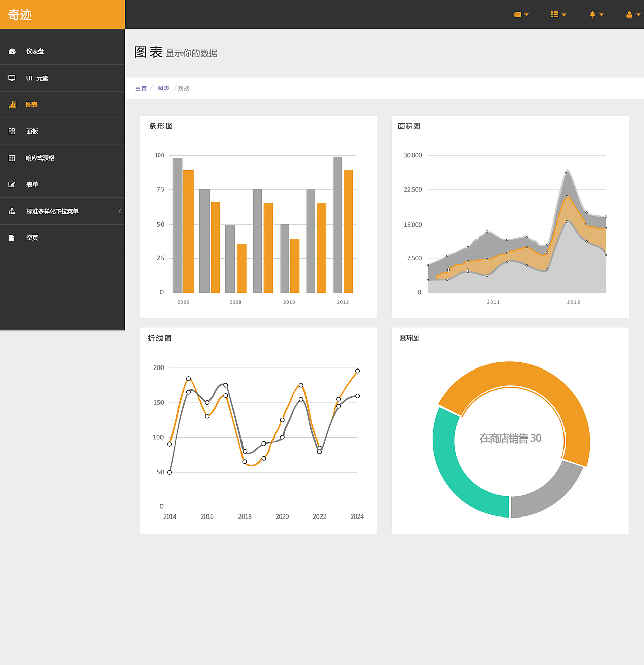This screenshot has width=644, height=665.
Task: Click the 显示你的数据 subtitle text
Action: [192, 53]
